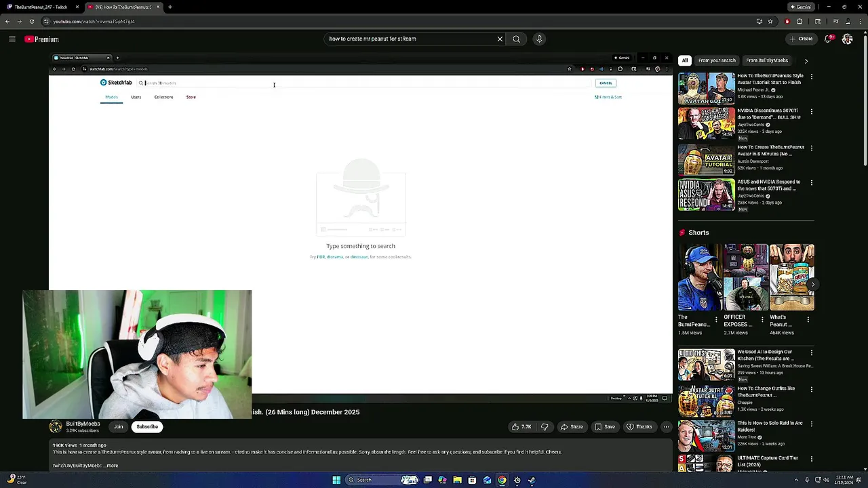
Task: Click the Create button
Action: [x=801, y=39]
